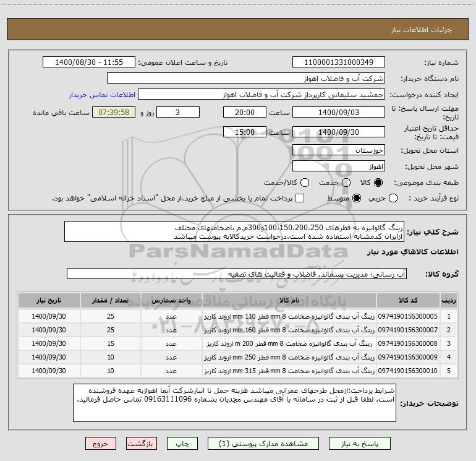476x461 pixels.
Task: Click unit عدد in row 5
Action: click(171, 371)
